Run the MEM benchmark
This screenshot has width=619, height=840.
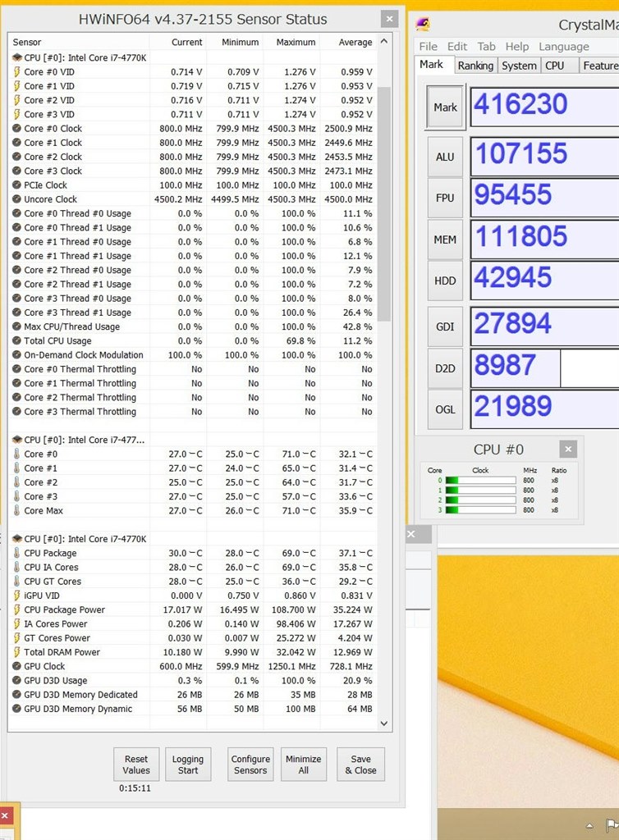pyautogui.click(x=445, y=240)
